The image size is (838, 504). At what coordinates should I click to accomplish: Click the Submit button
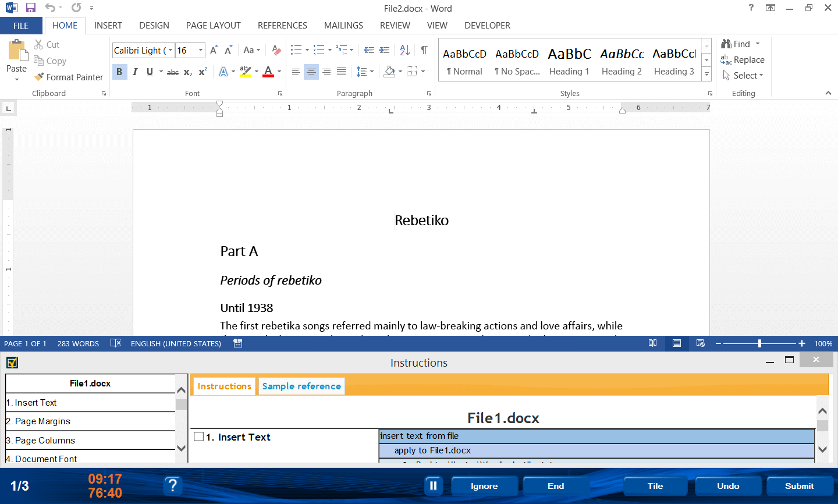(800, 486)
